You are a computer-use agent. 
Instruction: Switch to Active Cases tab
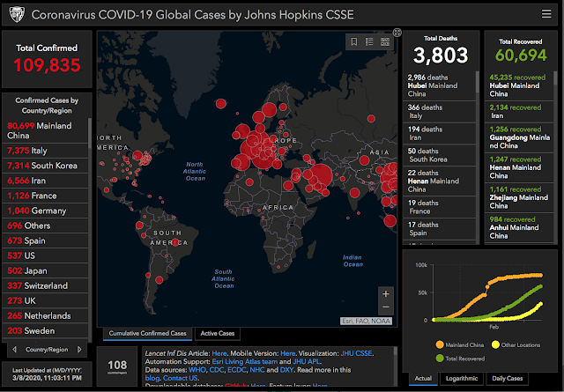pos(218,333)
